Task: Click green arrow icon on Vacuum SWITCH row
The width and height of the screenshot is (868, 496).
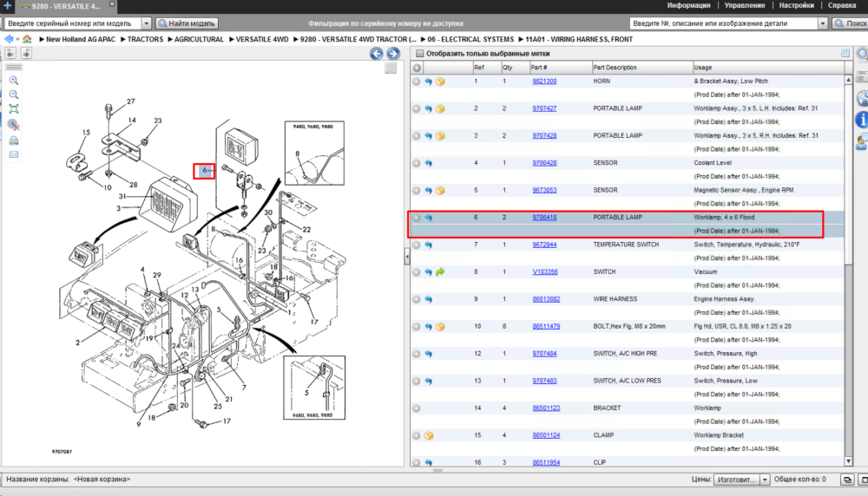Action: pos(440,272)
